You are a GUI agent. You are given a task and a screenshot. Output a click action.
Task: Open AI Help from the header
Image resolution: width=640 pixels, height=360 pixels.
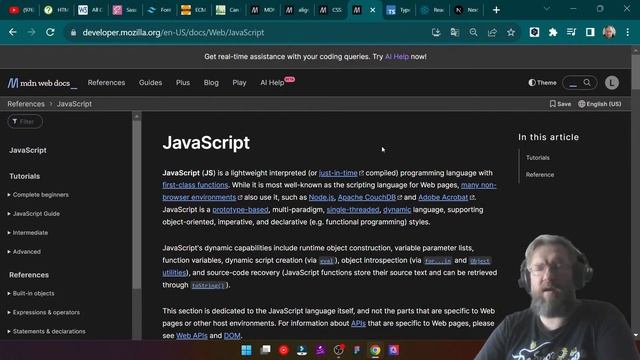click(x=272, y=82)
